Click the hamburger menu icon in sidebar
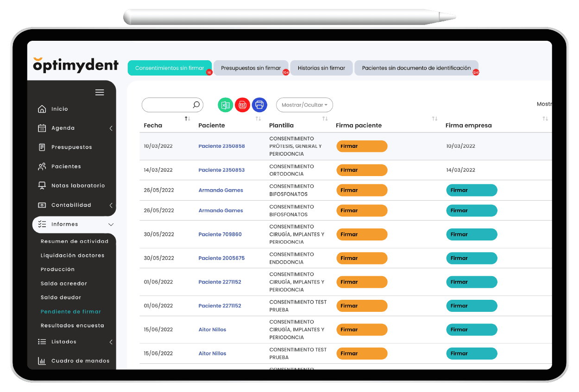 coord(100,92)
